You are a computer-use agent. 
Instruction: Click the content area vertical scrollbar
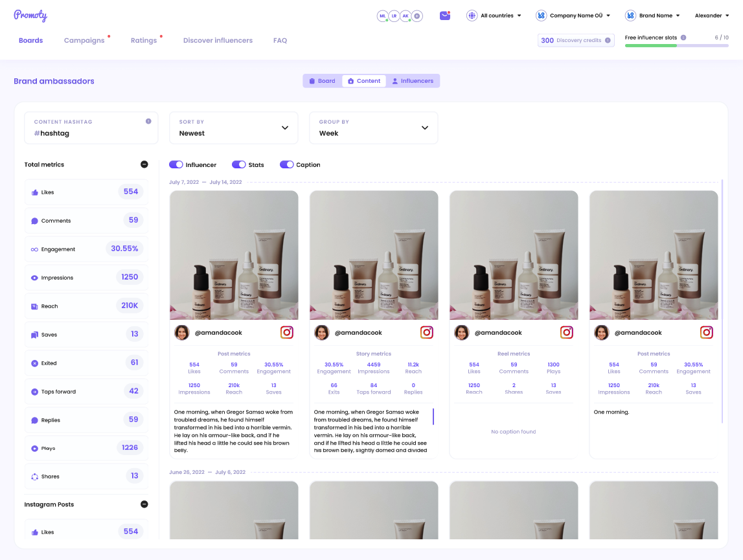(722, 301)
